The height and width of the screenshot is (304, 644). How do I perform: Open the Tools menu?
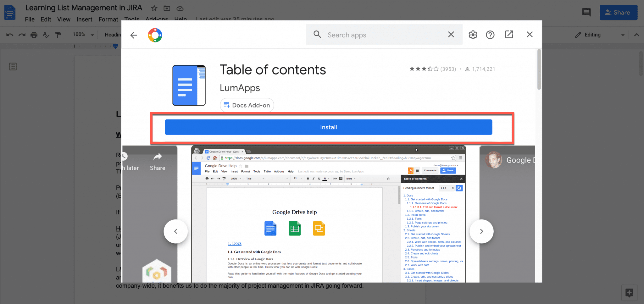coord(131,19)
